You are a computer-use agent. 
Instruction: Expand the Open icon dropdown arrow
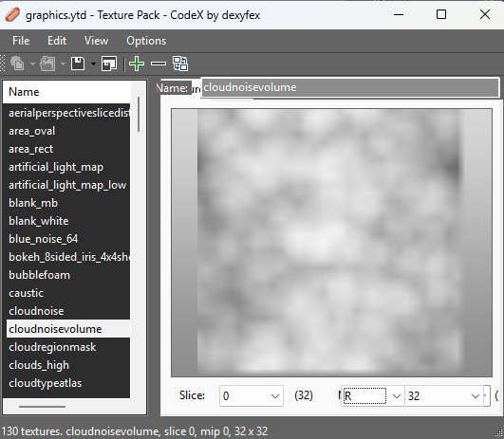pos(63,64)
